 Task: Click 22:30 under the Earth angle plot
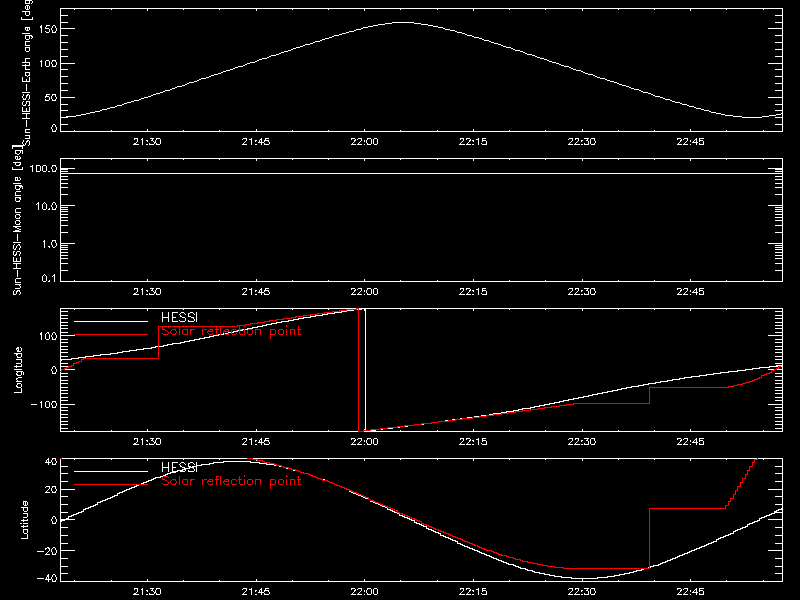(582, 142)
